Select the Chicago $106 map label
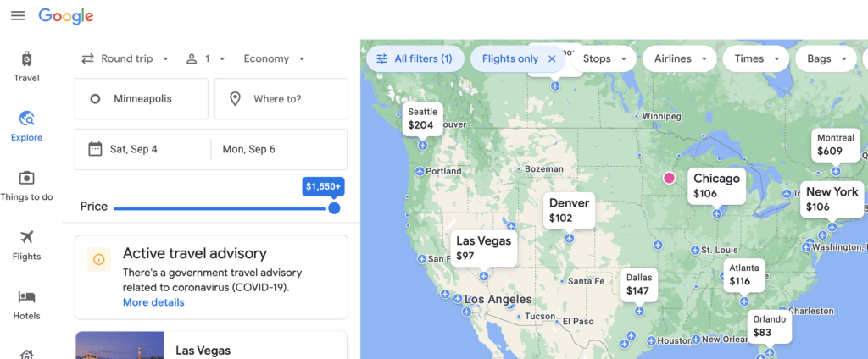Viewport: 868px width, 359px height. pyautogui.click(x=716, y=186)
